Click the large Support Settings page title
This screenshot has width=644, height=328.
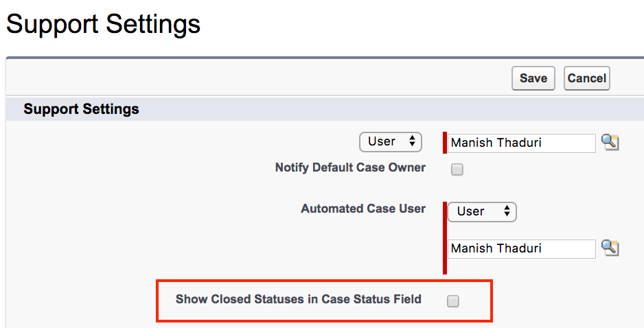(x=104, y=25)
